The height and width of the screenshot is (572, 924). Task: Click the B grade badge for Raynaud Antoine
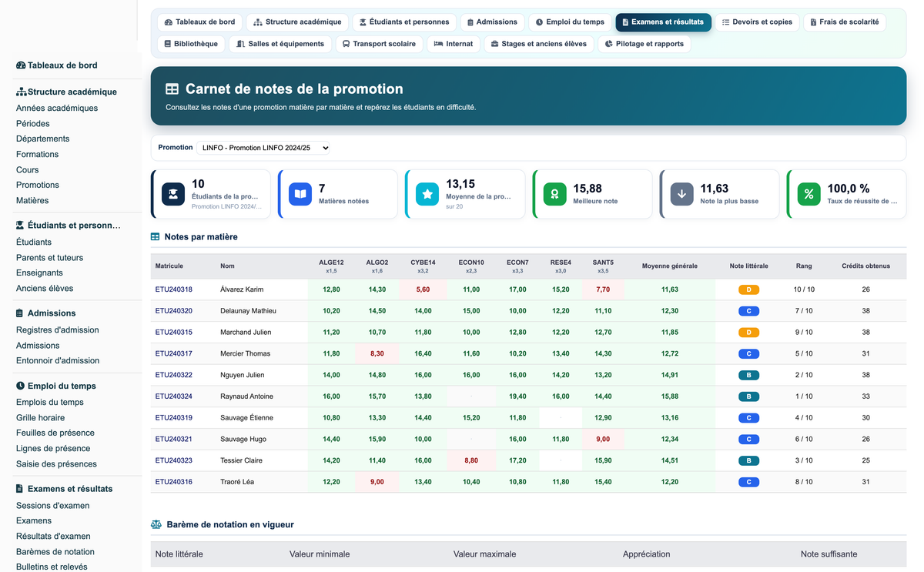point(748,396)
